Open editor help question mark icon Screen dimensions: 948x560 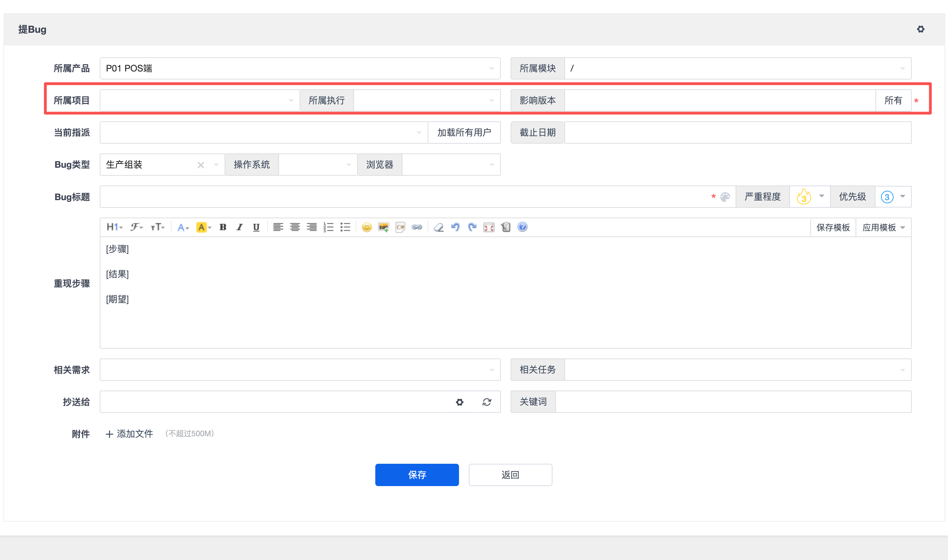coord(522,227)
